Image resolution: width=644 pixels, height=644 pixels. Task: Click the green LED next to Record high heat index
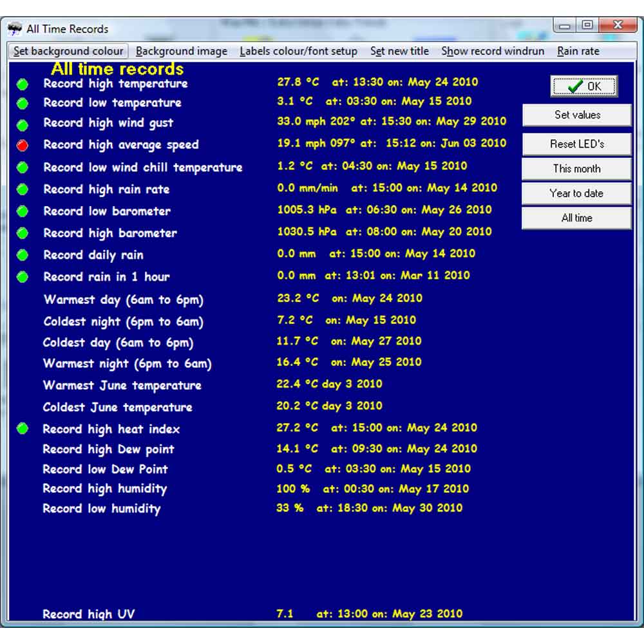[x=23, y=428]
